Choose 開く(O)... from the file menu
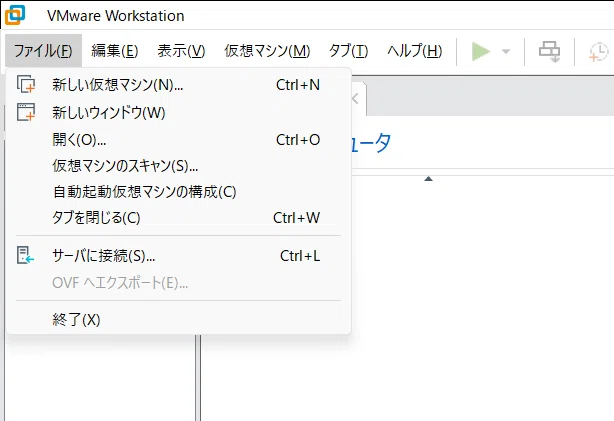 point(178,139)
